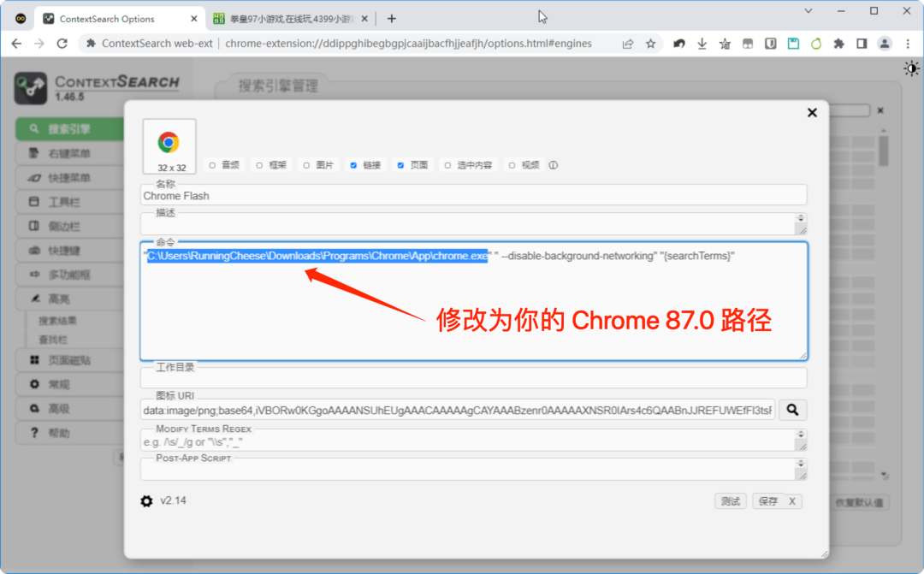Enable the 框架 context checkbox
Viewport: 924px width, 574px height.
click(x=259, y=166)
